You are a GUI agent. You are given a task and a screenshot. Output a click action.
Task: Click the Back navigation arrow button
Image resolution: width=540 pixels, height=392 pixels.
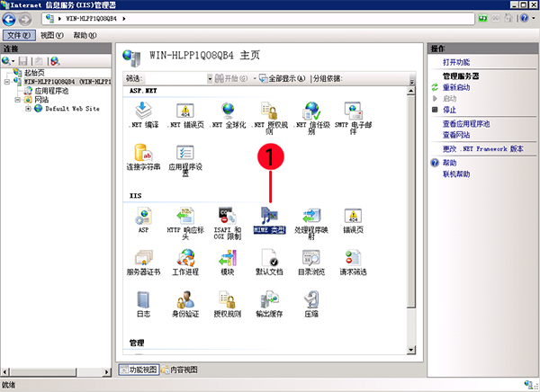coord(9,19)
